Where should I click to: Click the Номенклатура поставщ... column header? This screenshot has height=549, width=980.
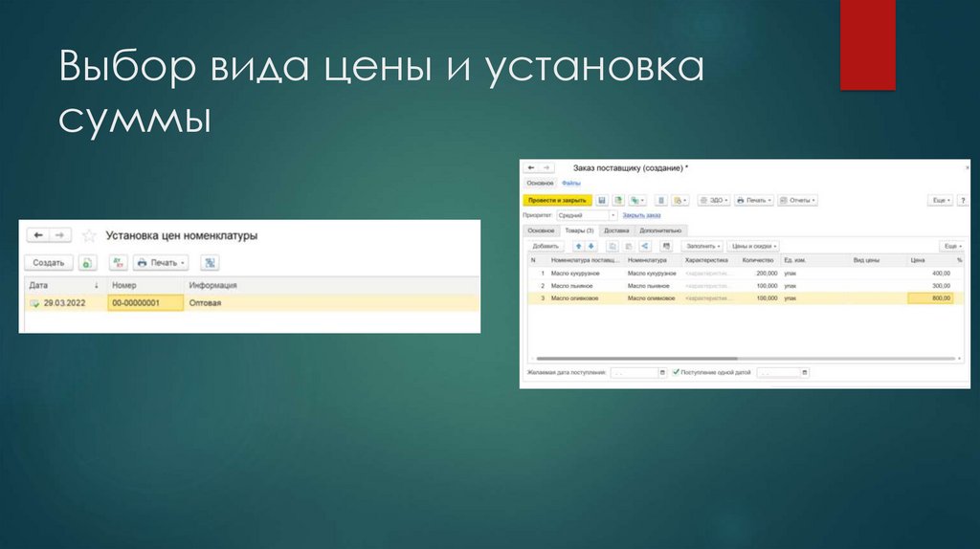tap(585, 260)
